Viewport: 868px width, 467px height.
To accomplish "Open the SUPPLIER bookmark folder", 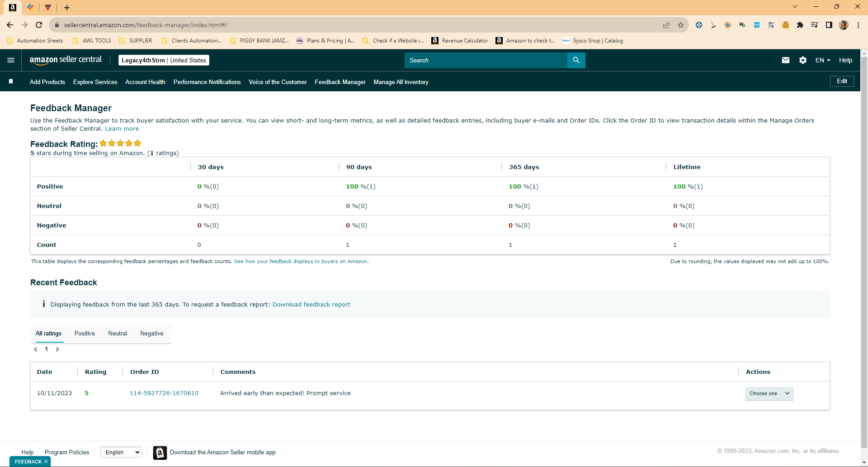I will (136, 41).
